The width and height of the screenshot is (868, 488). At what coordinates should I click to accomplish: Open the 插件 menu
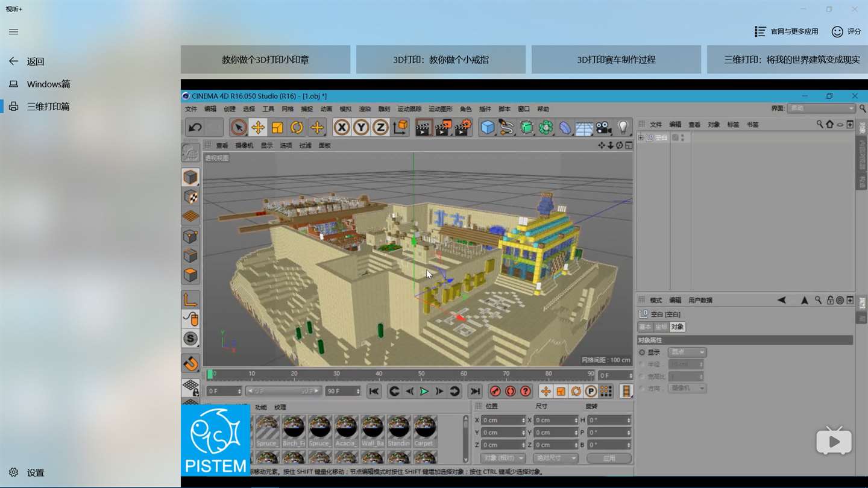click(x=485, y=109)
